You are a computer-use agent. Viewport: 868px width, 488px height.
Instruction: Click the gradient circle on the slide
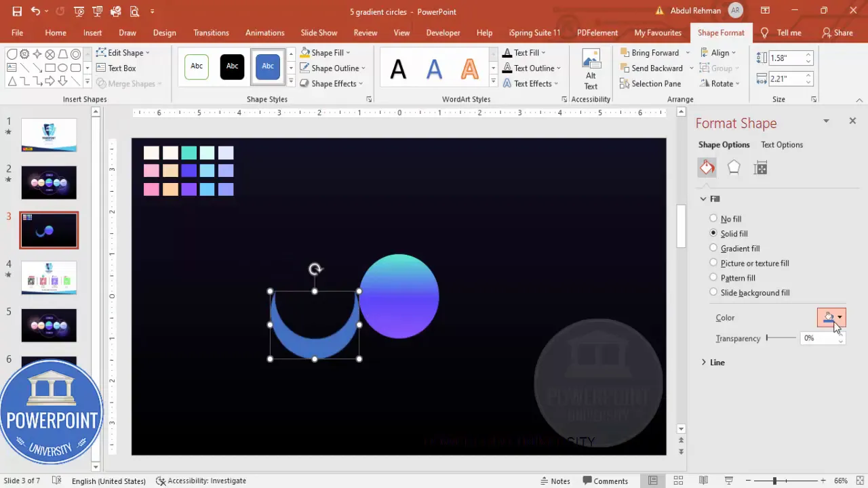coord(399,296)
